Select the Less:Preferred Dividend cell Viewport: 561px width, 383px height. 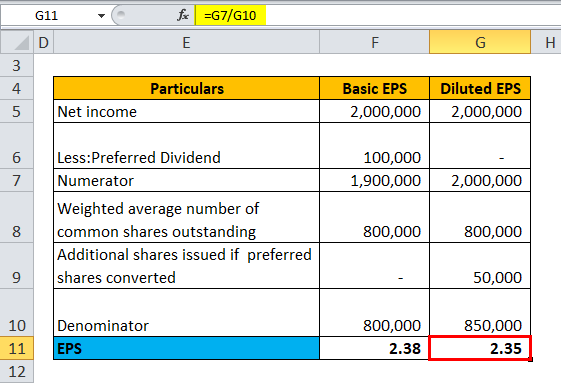tap(186, 146)
